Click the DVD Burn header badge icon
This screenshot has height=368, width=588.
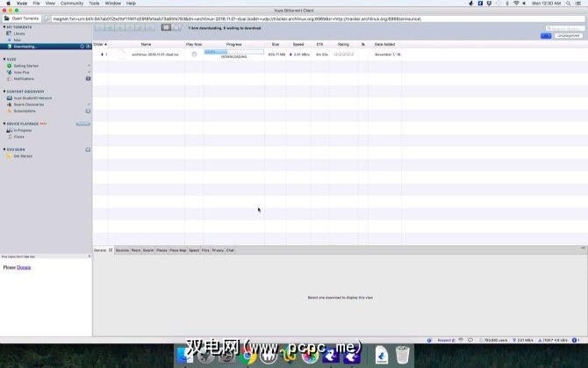pos(88,149)
